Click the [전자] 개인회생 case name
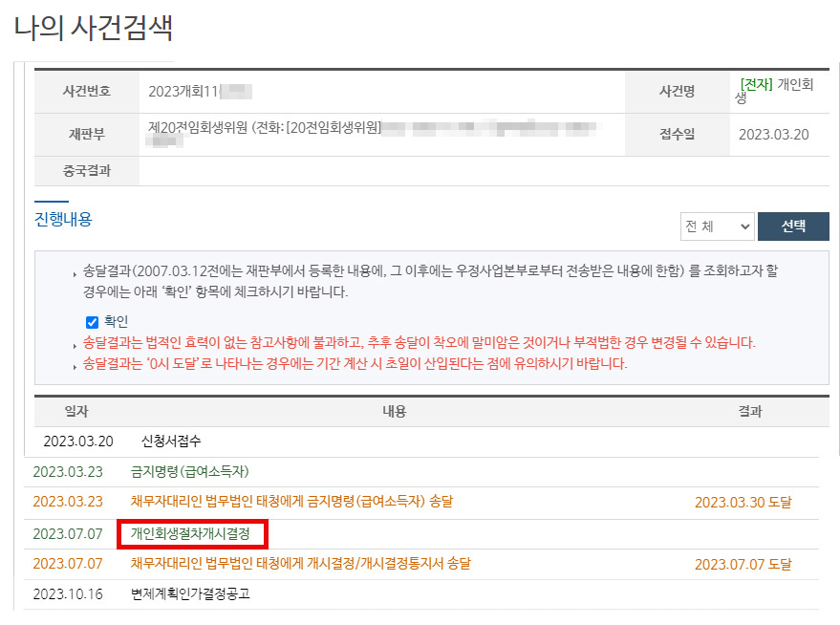This screenshot has width=840, height=625. click(x=774, y=90)
